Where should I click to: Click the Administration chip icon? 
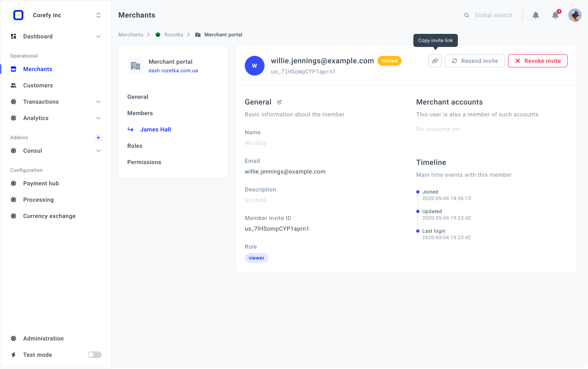click(x=13, y=338)
